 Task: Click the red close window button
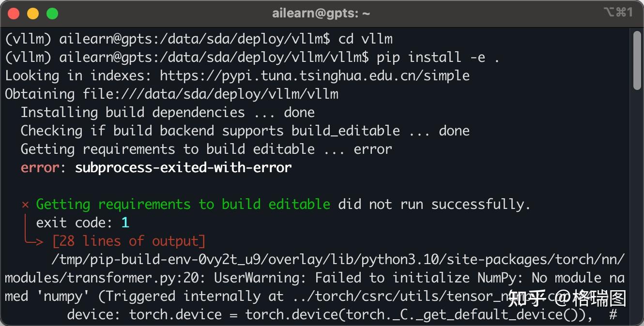[x=14, y=14]
